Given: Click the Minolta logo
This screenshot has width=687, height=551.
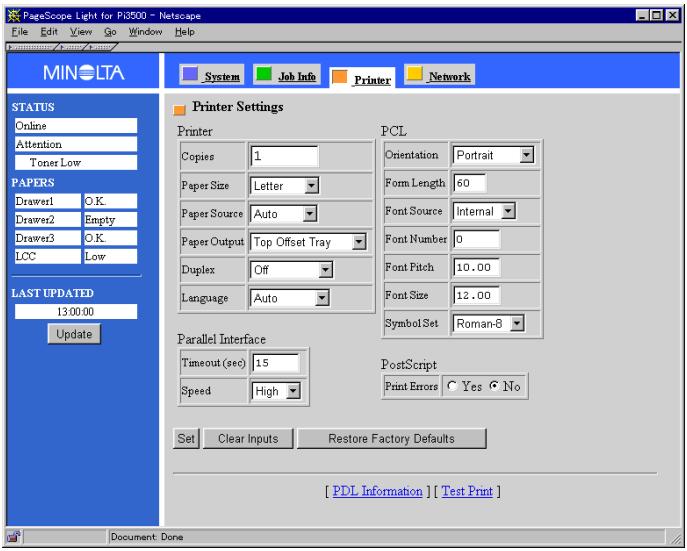Looking at the screenshot, I should click(83, 73).
